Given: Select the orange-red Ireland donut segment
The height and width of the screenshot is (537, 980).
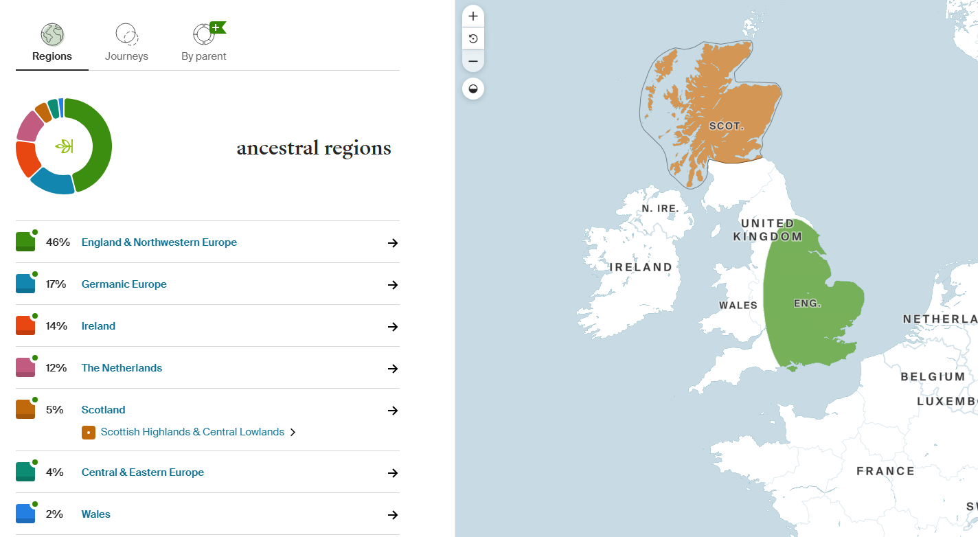Looking at the screenshot, I should pos(25,159).
